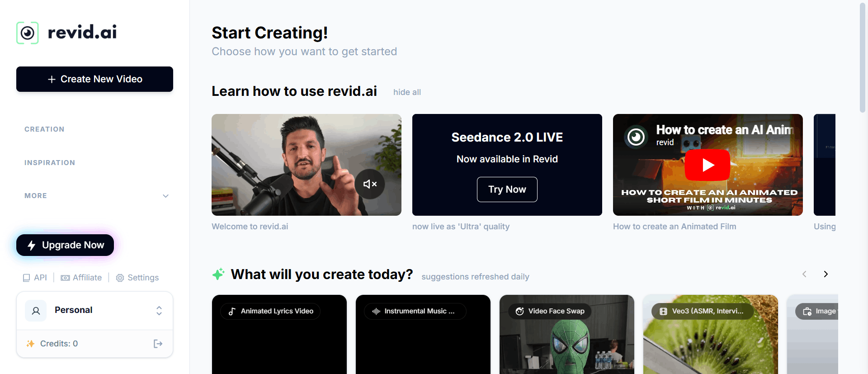
Task: Select the Animated Lyrics Video tag
Action: [270, 311]
